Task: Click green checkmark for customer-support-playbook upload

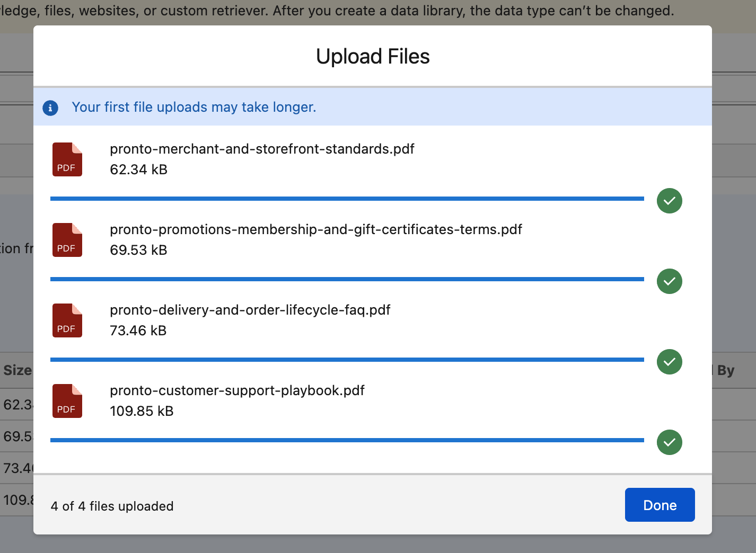Action: click(670, 442)
